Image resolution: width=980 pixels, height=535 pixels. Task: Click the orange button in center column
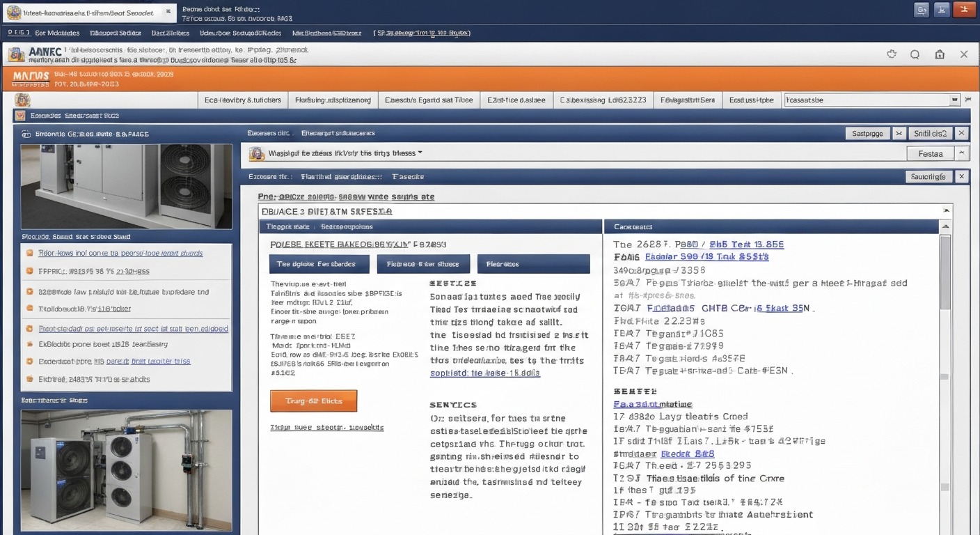[x=313, y=401]
